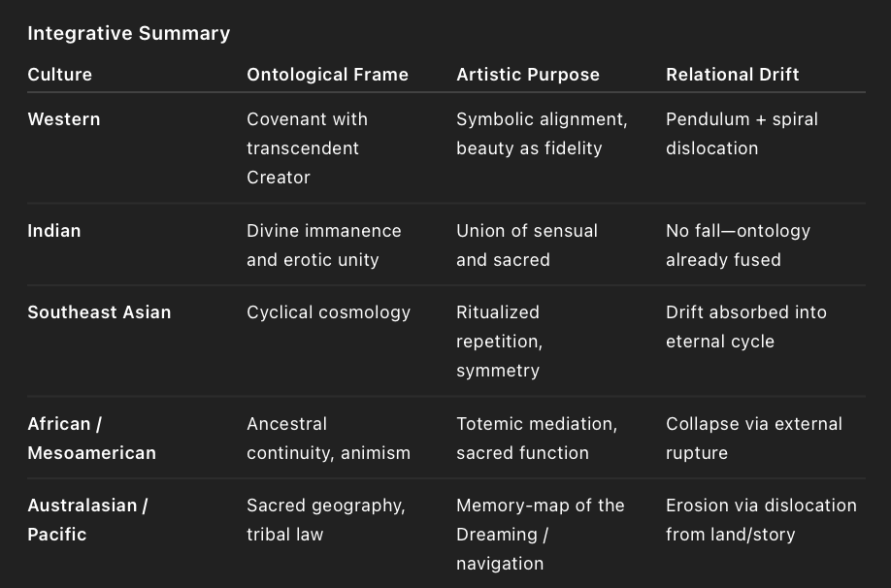Select 'Sacred geography, tribal law' cell
Viewport: 891px width, 588px height.
(326, 520)
